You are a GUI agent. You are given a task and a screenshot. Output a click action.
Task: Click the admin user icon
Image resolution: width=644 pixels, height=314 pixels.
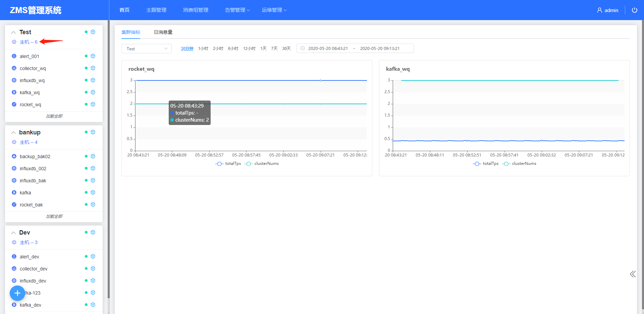(599, 10)
